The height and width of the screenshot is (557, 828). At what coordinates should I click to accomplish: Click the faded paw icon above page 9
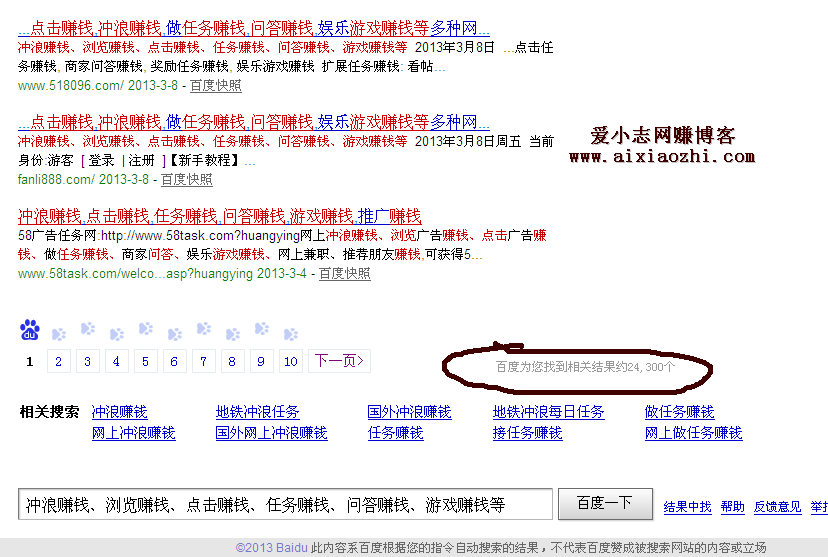pos(261,329)
